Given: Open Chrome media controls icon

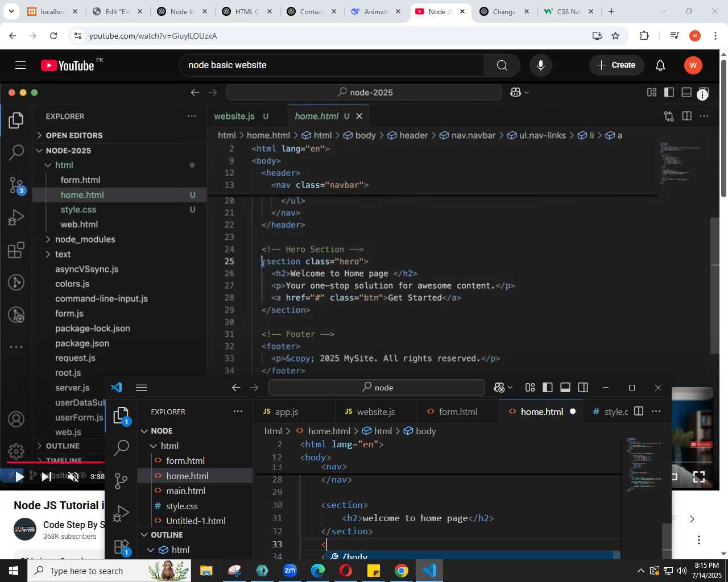Looking at the screenshot, I should (x=675, y=36).
